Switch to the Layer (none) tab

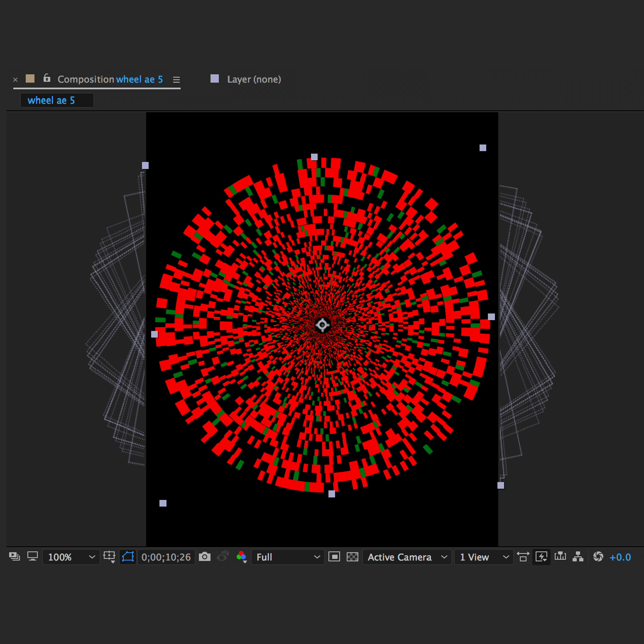point(254,79)
